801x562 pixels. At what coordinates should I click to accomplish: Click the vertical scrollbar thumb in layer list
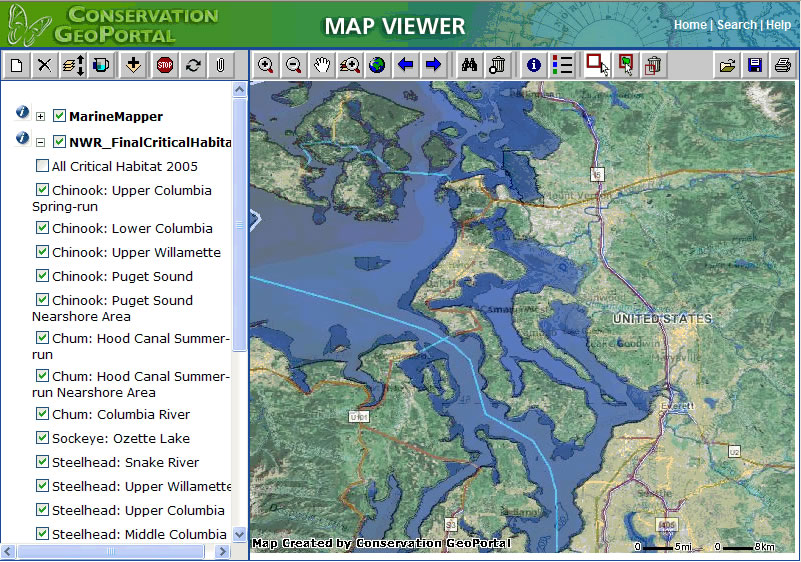[x=240, y=225]
